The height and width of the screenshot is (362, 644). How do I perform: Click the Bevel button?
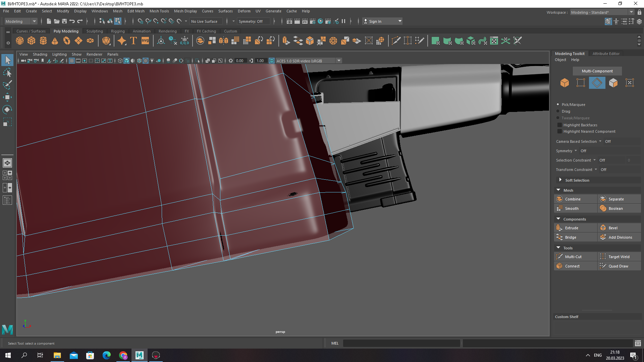tap(619, 228)
